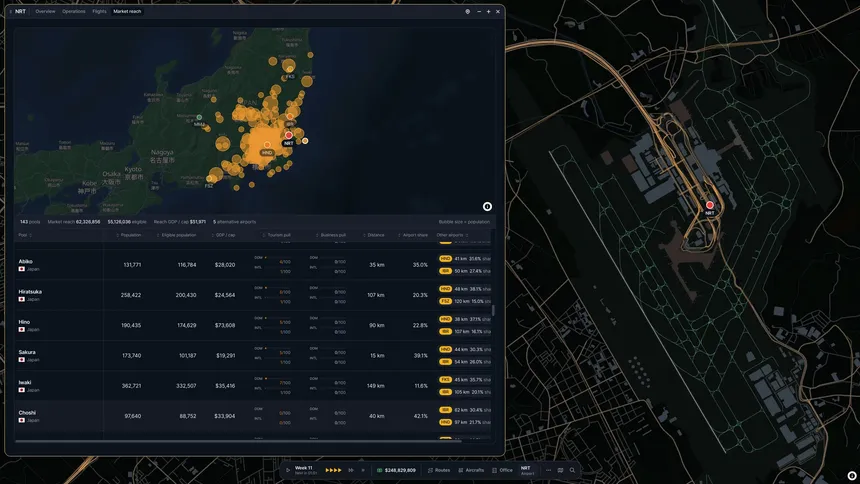Click the Japan flag in Abiko row
Viewport: 860px width, 484px height.
click(x=21, y=269)
